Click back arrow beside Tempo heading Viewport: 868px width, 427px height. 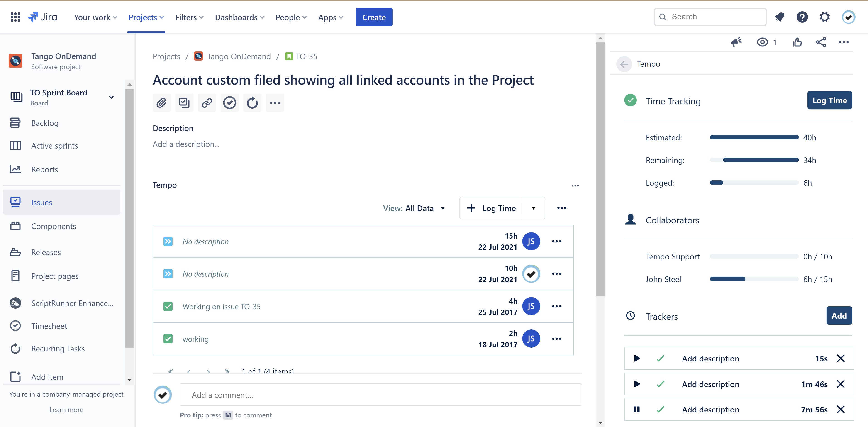tap(624, 64)
